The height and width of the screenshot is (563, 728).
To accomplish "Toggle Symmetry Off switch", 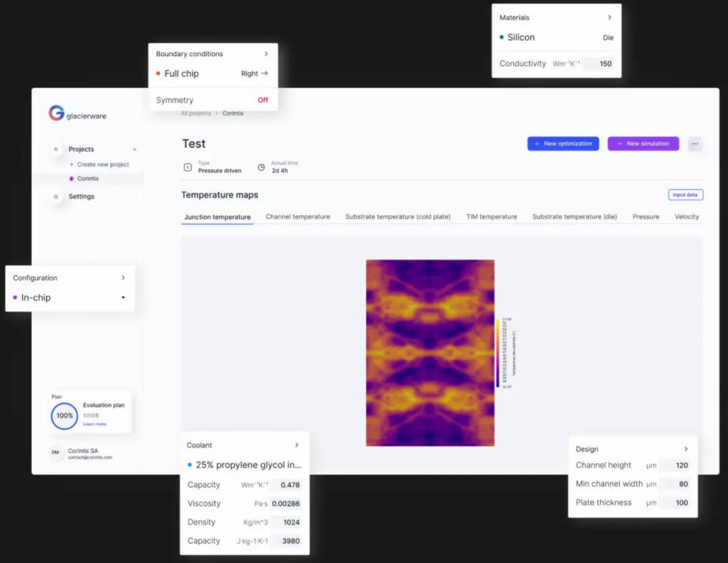I will tap(262, 100).
